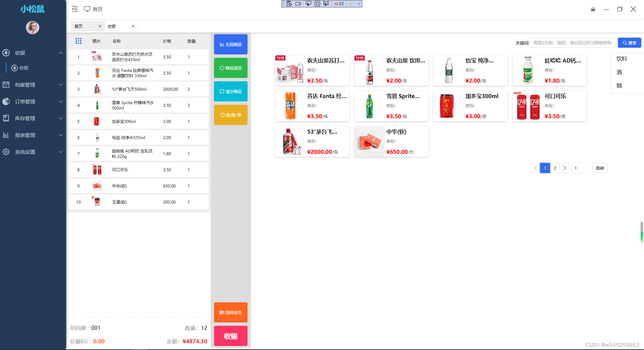This screenshot has height=350, width=644.
Task: Expand the 订单管理 menu chevron
Action: tap(61, 101)
